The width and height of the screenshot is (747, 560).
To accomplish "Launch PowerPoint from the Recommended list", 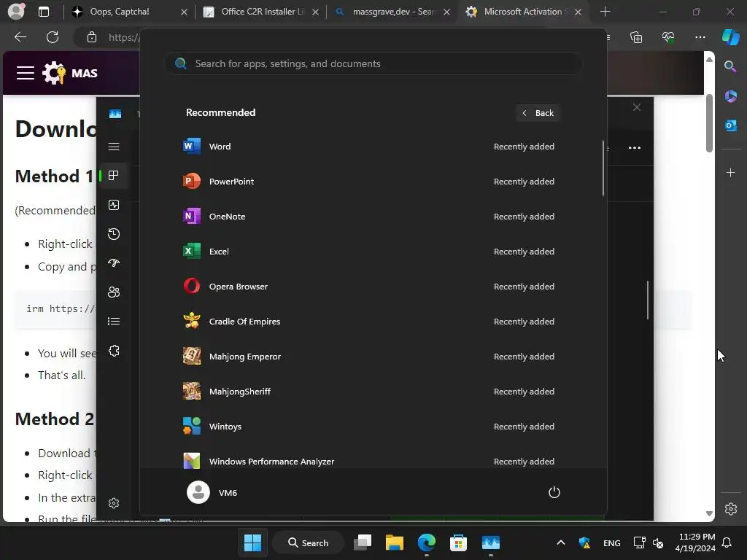I will [x=370, y=182].
